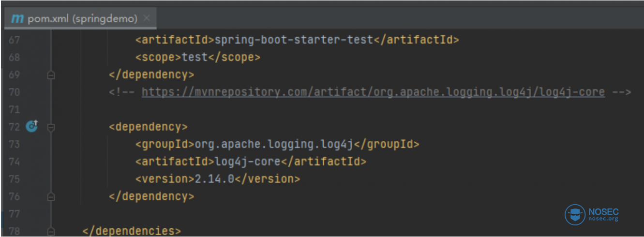The height and width of the screenshot is (237, 644).
Task: Click the org.apache.logging.log4j groupId value
Action: pos(274,144)
